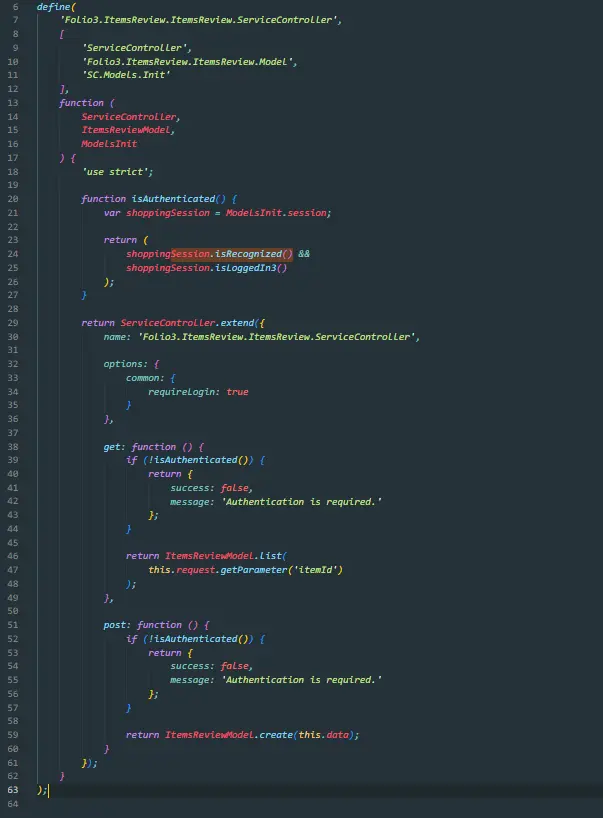The image size is (603, 818).
Task: Click the highlighted isRecognized() call
Action: [x=254, y=254]
